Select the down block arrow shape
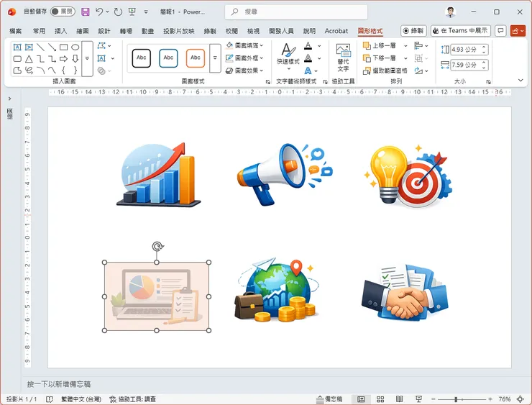Viewport: 532px width, 405px height. [75, 59]
